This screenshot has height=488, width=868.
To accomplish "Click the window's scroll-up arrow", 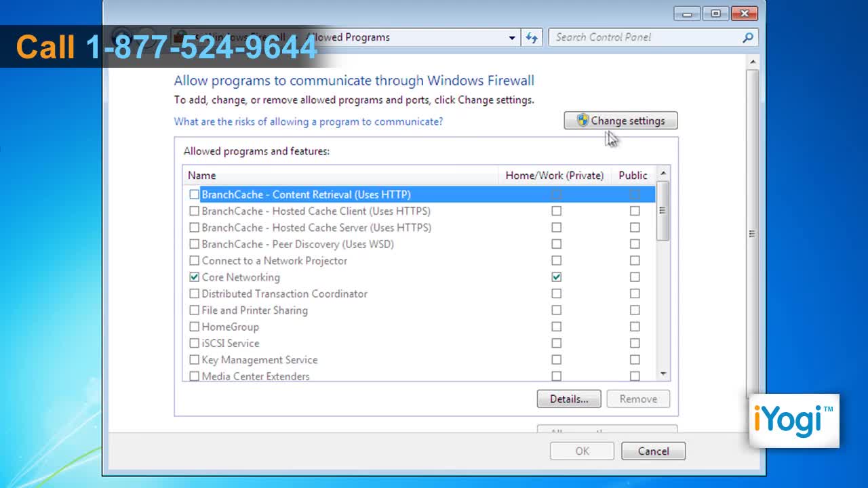I will click(752, 62).
